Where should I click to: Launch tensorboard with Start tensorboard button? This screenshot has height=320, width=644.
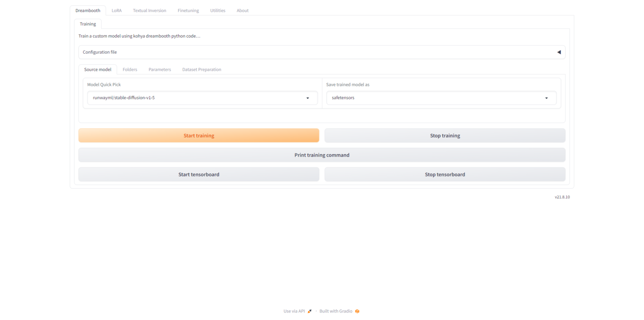(x=199, y=175)
